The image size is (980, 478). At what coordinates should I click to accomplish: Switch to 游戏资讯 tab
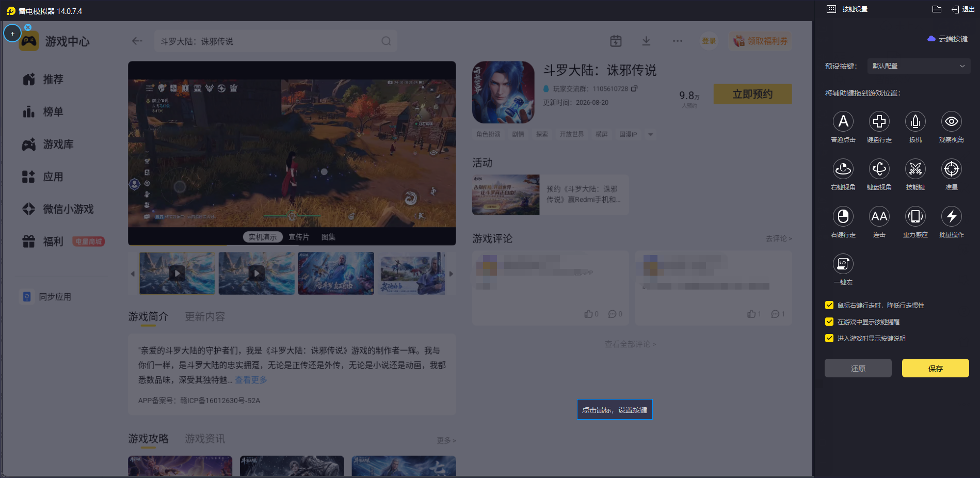pyautogui.click(x=205, y=439)
